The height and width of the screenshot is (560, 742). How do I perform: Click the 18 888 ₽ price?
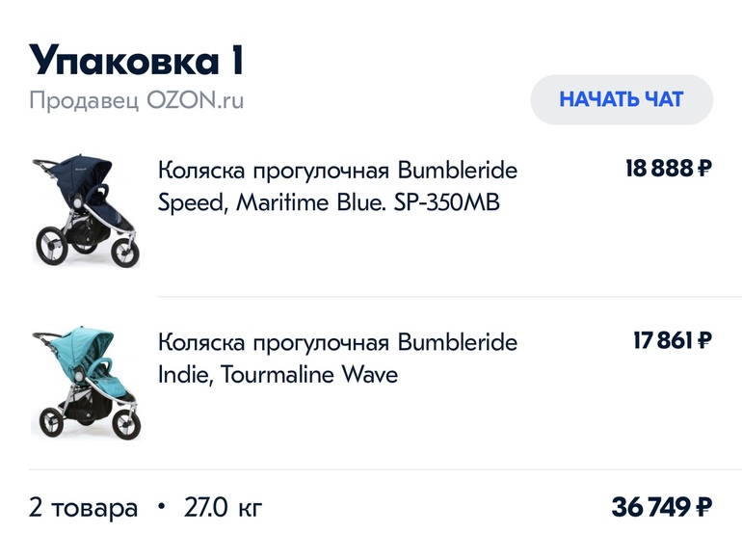(x=668, y=170)
